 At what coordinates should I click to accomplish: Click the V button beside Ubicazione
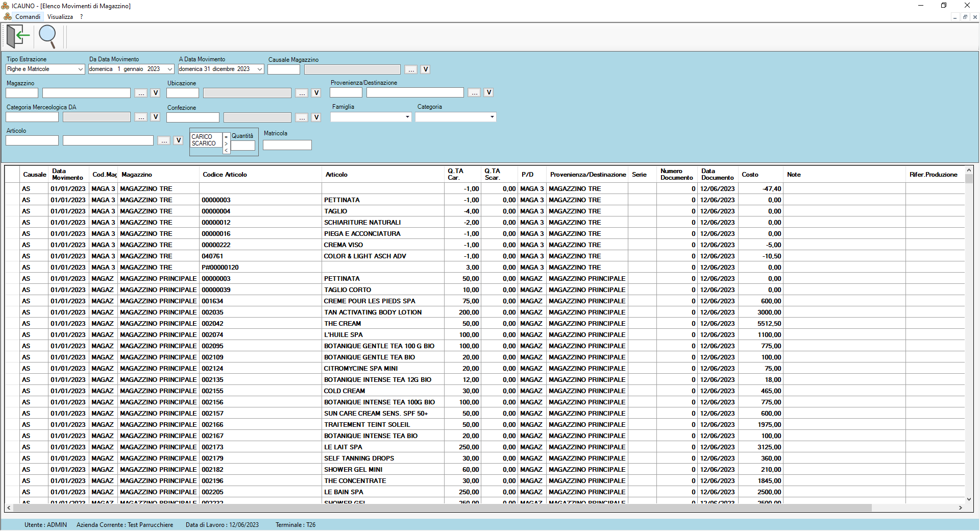coord(316,93)
